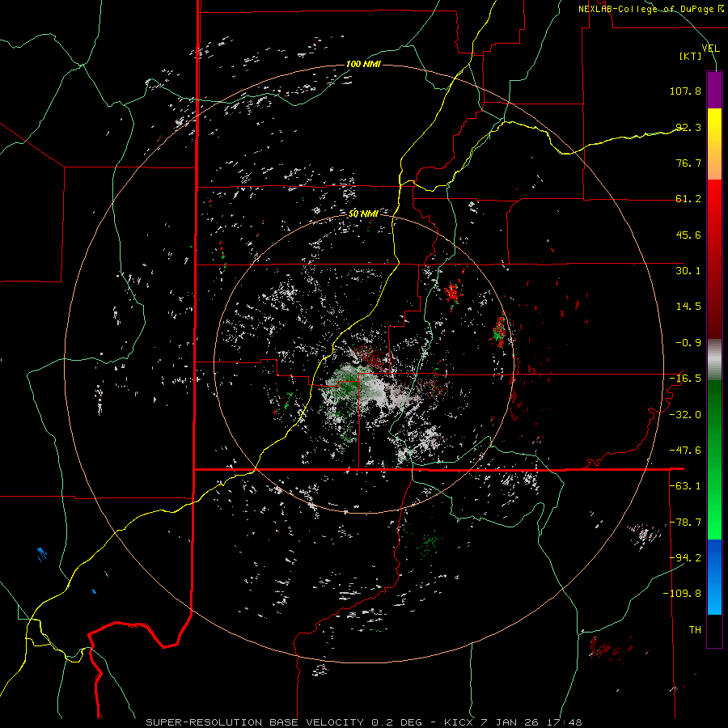Click the VEL legend title
Image resolution: width=728 pixels, height=728 pixels.
pos(710,48)
